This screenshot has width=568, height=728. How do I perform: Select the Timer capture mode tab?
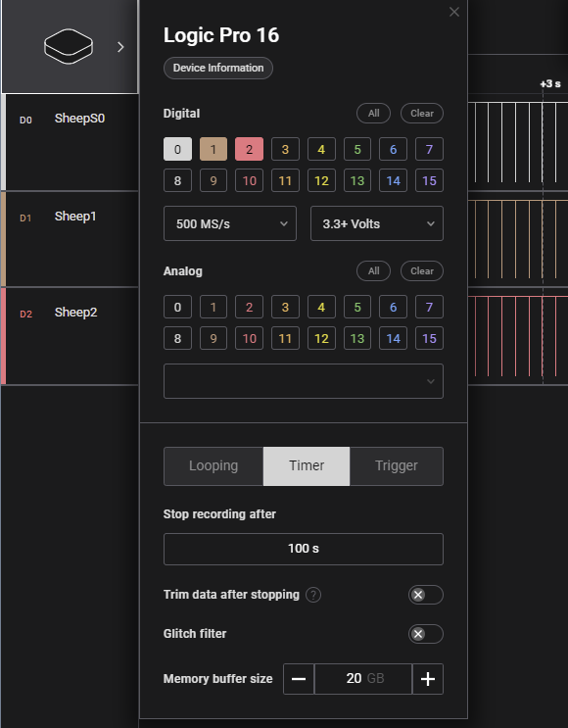307,466
